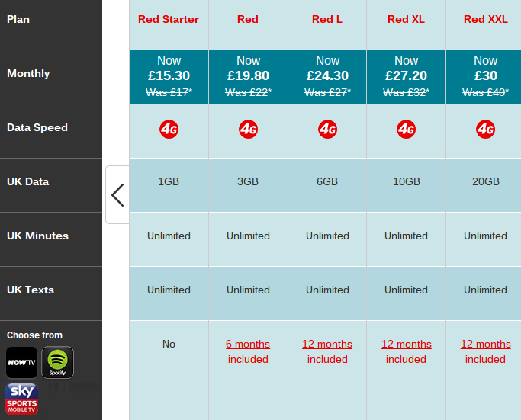Click the Spotify app icon

point(57,363)
